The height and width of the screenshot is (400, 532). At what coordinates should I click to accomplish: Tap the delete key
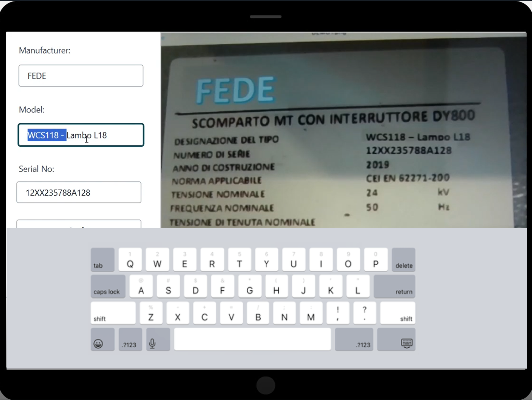(403, 260)
